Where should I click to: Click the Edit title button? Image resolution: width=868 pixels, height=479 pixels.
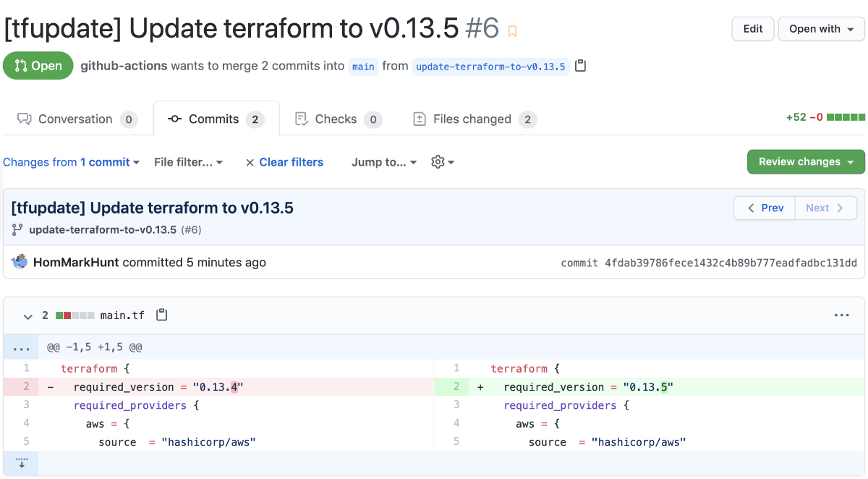(x=753, y=29)
